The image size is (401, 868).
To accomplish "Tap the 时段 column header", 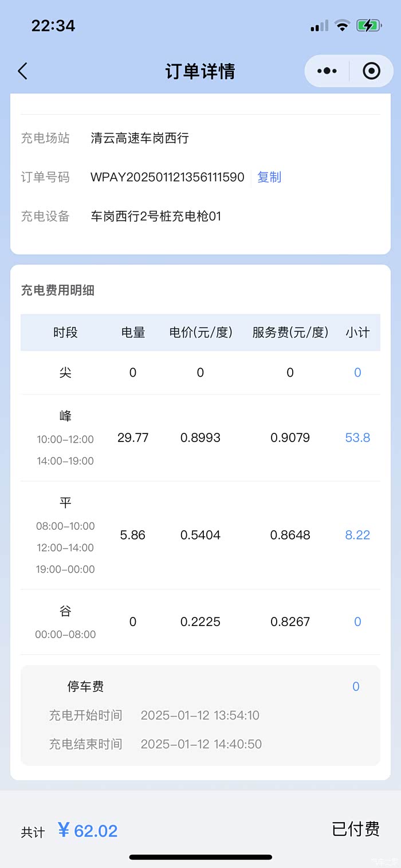I will [x=65, y=333].
